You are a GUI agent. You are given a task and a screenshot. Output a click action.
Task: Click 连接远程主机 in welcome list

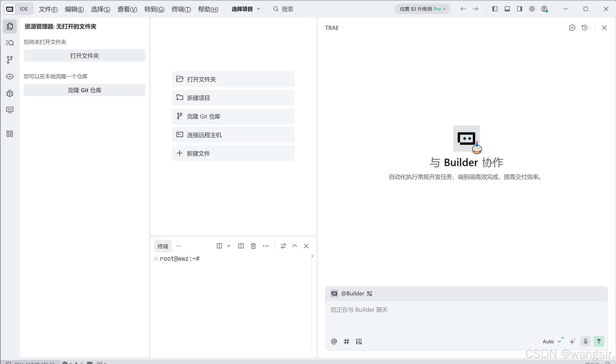(233, 135)
